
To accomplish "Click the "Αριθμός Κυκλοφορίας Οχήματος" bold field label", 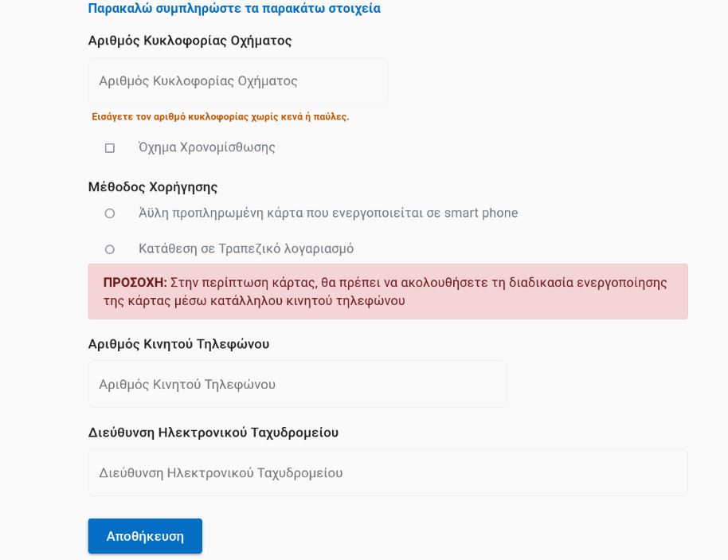I will pyautogui.click(x=190, y=41).
